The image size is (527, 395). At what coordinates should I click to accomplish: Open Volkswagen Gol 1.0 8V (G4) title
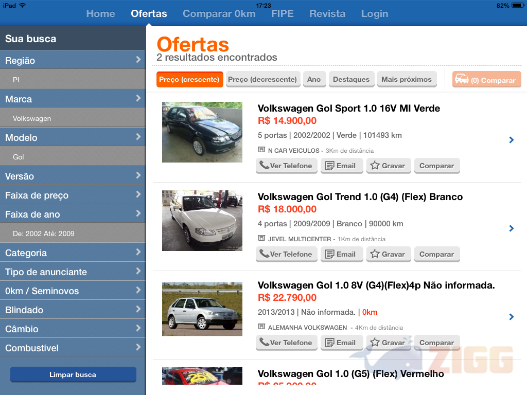pyautogui.click(x=376, y=285)
